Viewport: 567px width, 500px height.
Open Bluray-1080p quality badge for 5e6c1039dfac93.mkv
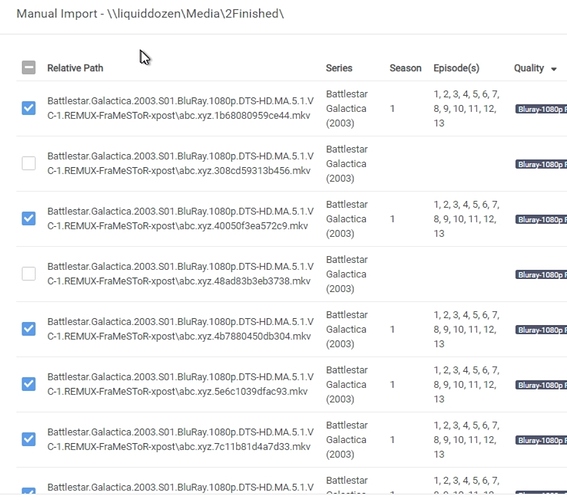541,385
